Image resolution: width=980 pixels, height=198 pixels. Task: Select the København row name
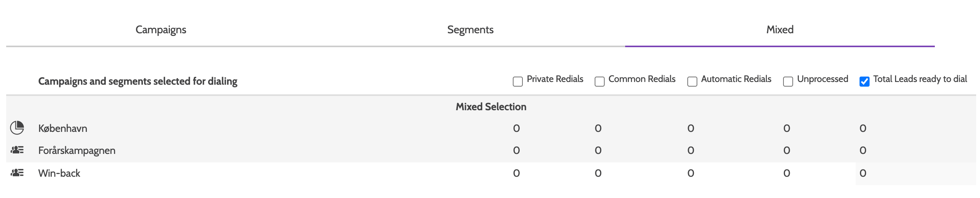point(63,128)
